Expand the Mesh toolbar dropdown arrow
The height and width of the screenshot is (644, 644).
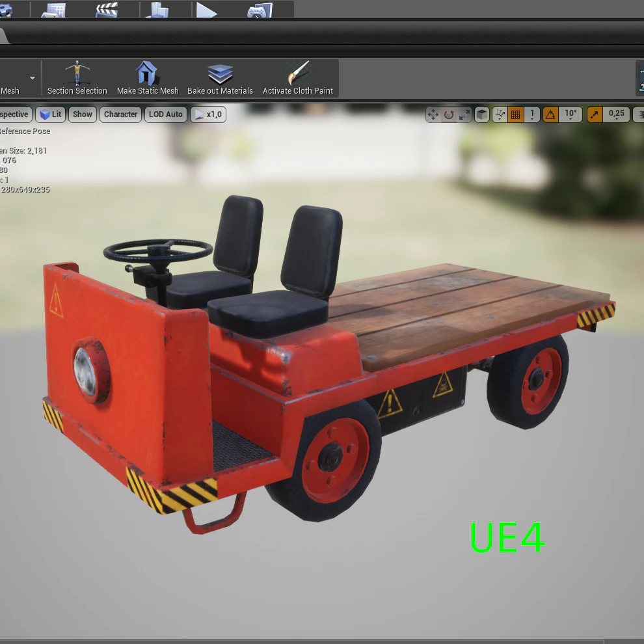pos(33,78)
